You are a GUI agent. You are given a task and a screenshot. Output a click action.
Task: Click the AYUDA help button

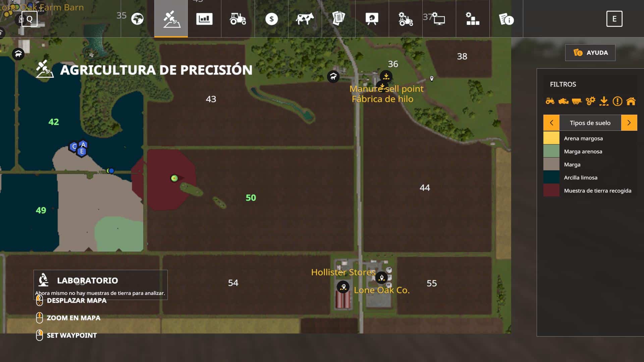click(590, 53)
